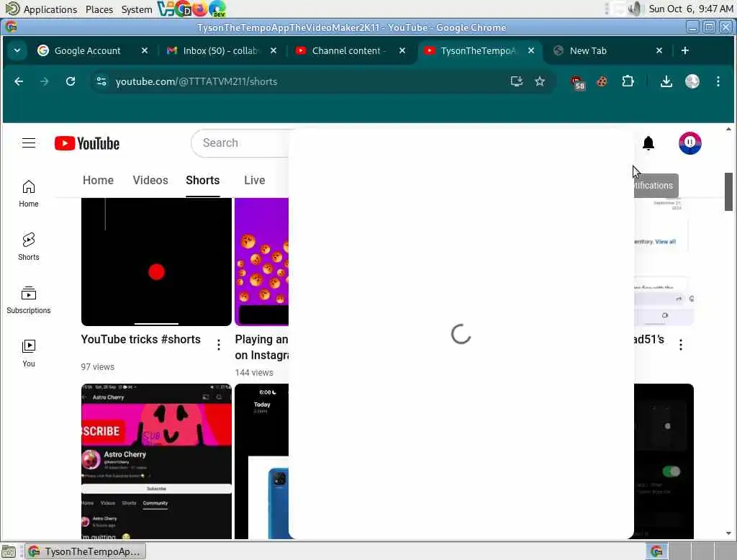The image size is (737, 560).
Task: Open the YouTube hamburger guide menu
Action: click(x=29, y=143)
